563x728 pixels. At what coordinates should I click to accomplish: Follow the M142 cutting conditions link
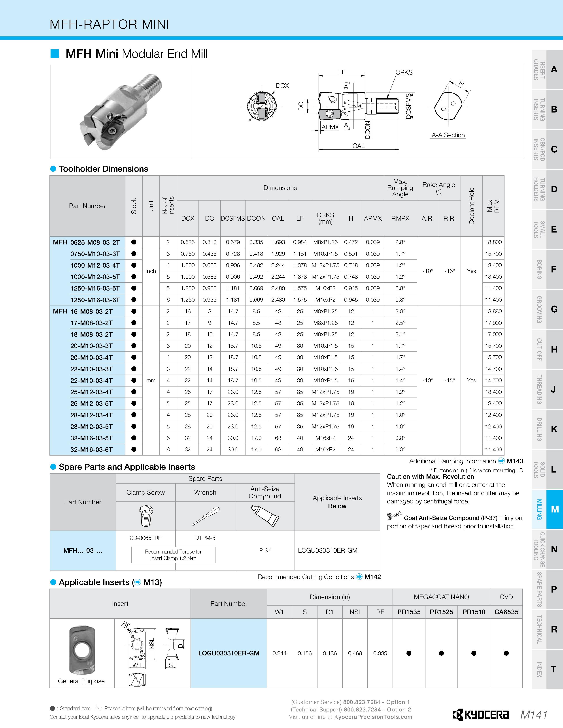pyautogui.click(x=372, y=577)
